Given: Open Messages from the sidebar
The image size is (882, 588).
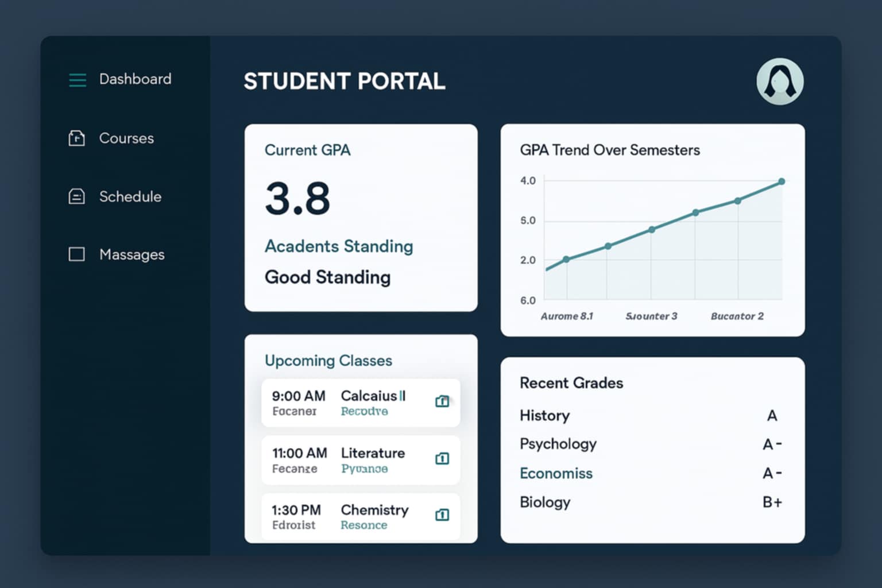Looking at the screenshot, I should click(x=132, y=254).
